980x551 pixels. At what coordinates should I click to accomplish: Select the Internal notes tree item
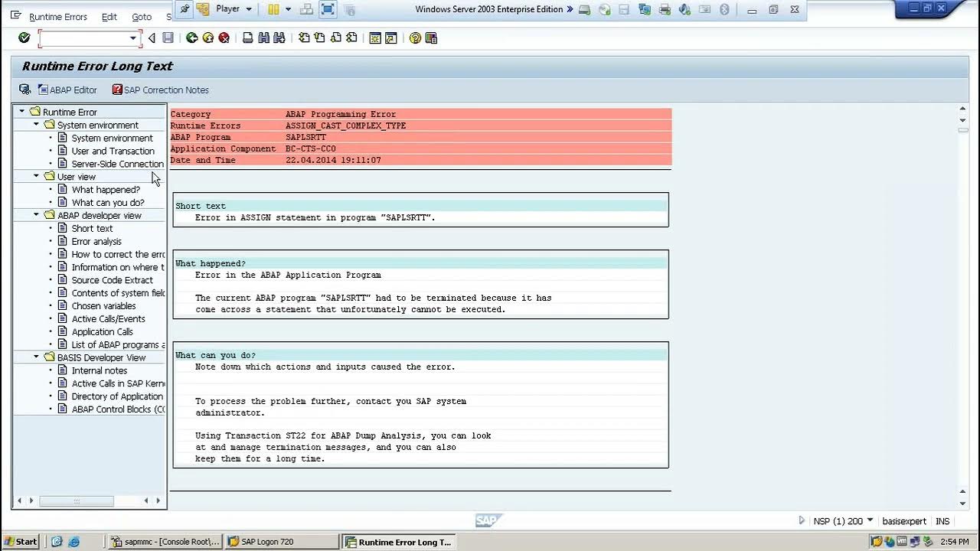point(100,370)
